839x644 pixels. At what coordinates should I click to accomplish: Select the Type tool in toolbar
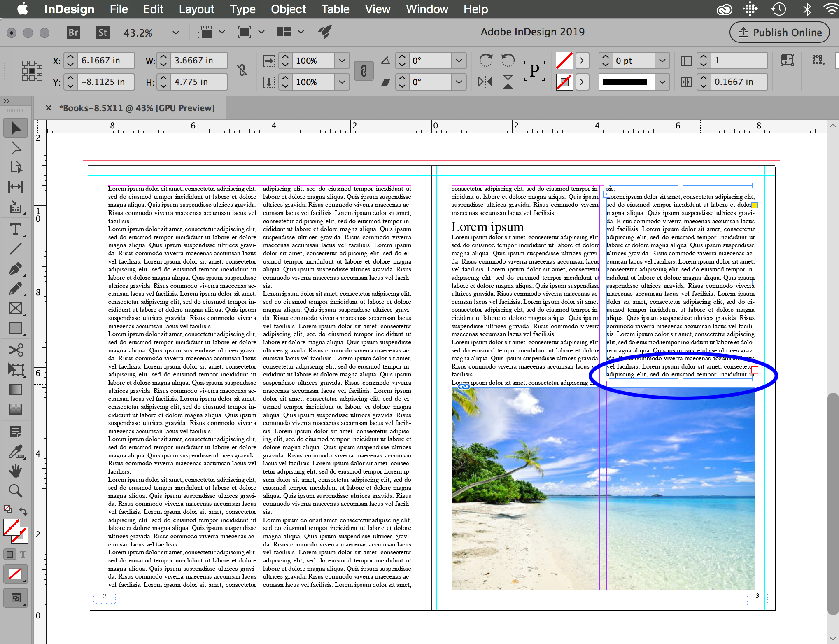coord(16,229)
